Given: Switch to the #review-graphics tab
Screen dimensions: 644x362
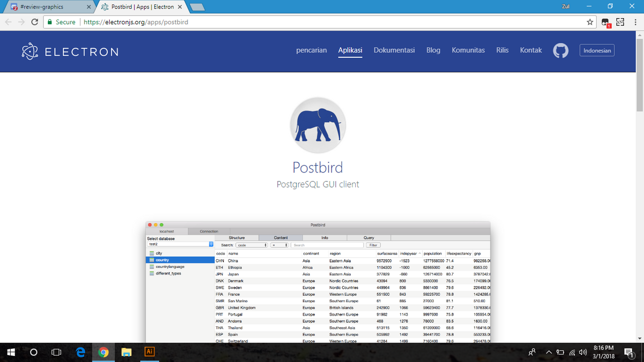Looking at the screenshot, I should [48, 7].
